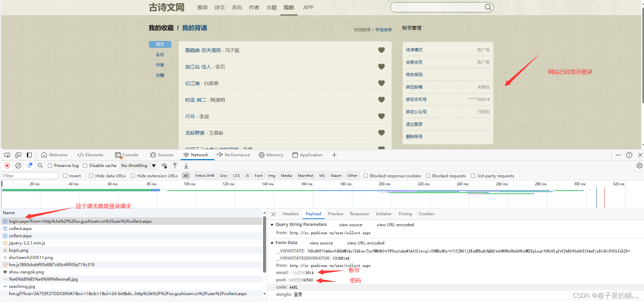Open DevTools help question icon

tap(629, 155)
